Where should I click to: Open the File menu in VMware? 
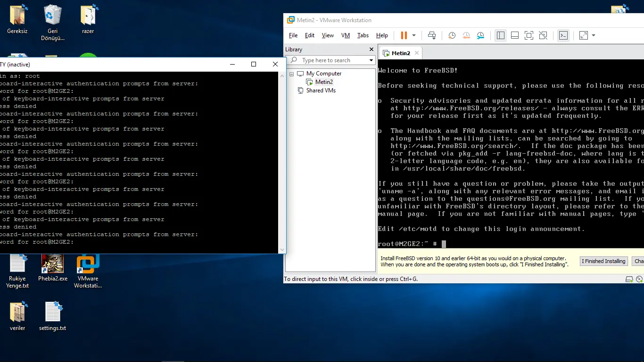[293, 35]
